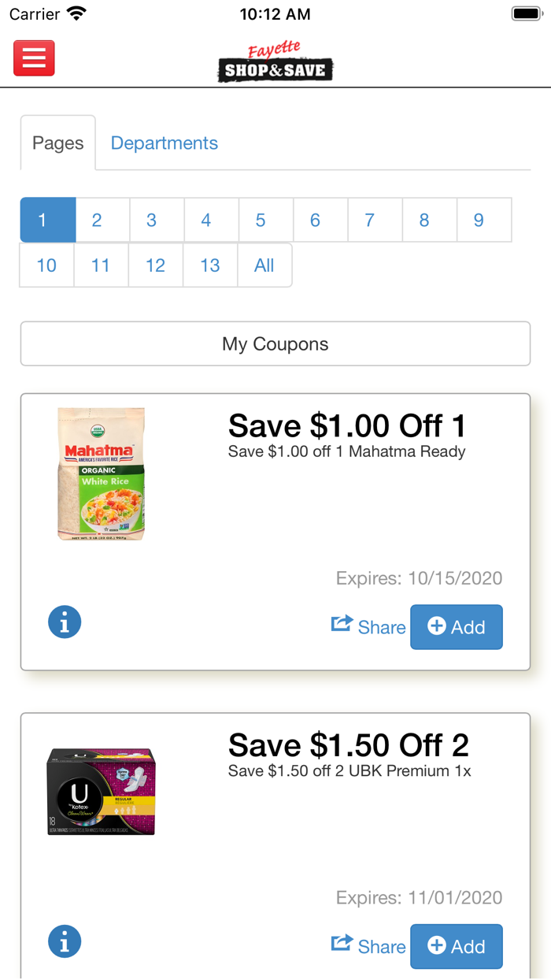Click the Add button on the Mahatma coupon
This screenshot has height=980, width=551.
tap(457, 627)
